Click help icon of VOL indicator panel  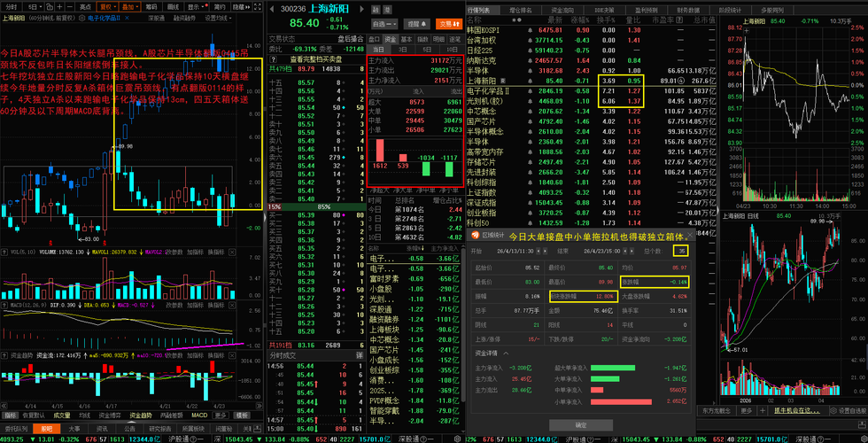tap(4, 252)
